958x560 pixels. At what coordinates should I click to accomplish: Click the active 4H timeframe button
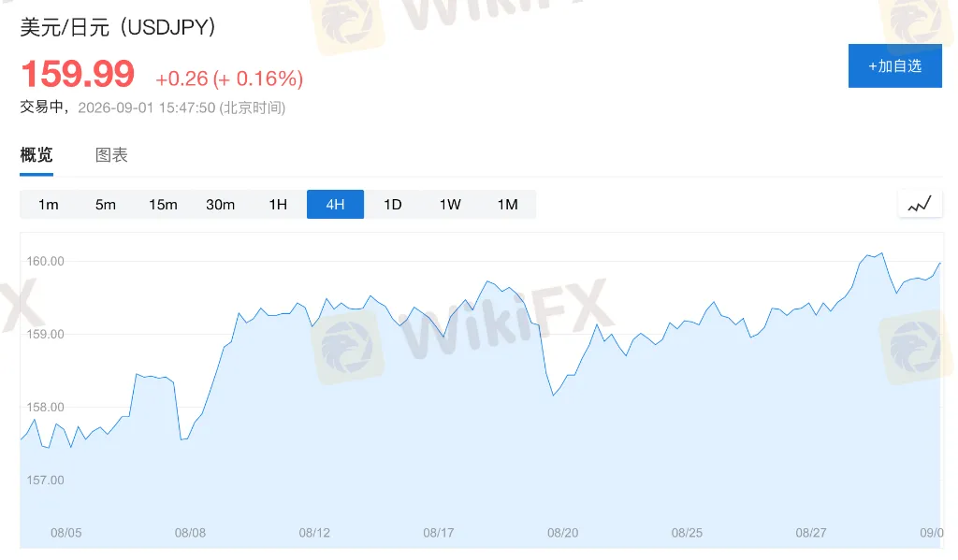point(336,205)
